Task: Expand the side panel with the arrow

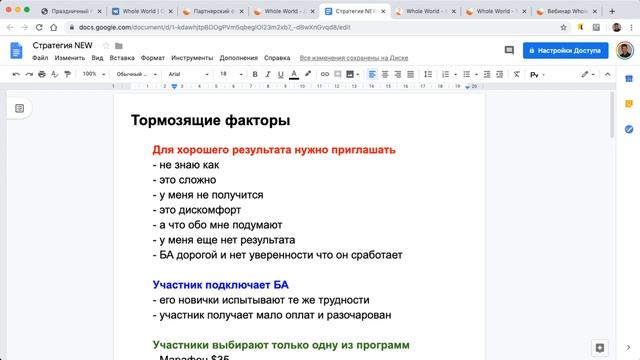Action: tap(628, 348)
